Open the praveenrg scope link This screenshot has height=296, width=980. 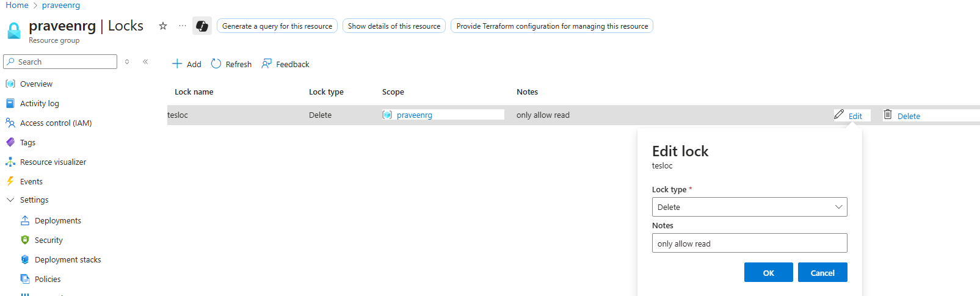[415, 115]
